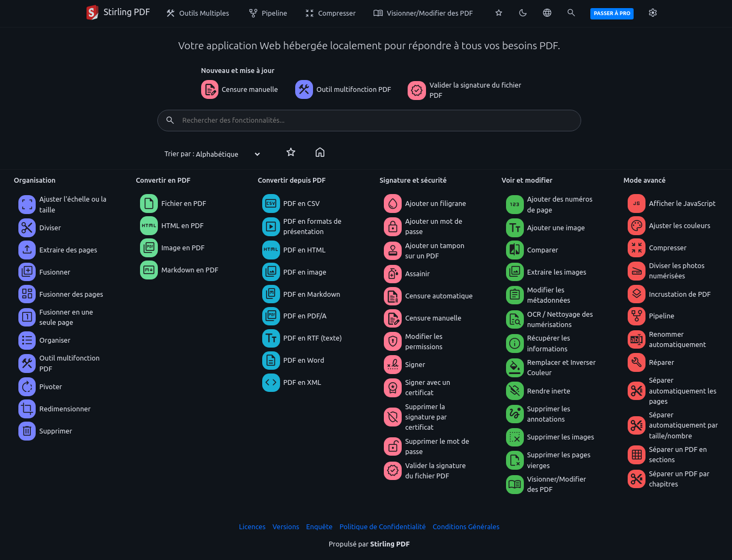732x560 pixels.
Task: Open the Pivoter icon
Action: pyautogui.click(x=27, y=386)
